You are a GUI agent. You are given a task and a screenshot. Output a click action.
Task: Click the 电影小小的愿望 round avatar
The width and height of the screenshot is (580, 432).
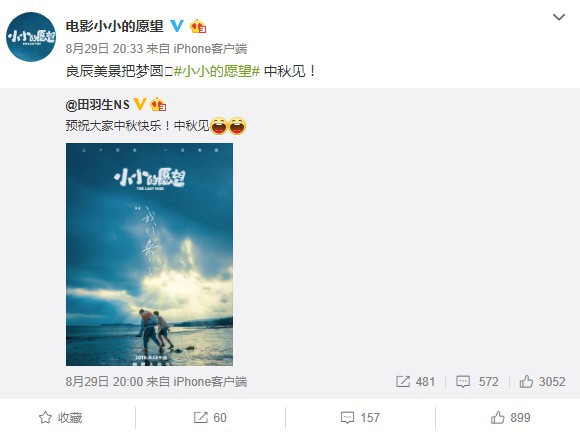pyautogui.click(x=31, y=37)
